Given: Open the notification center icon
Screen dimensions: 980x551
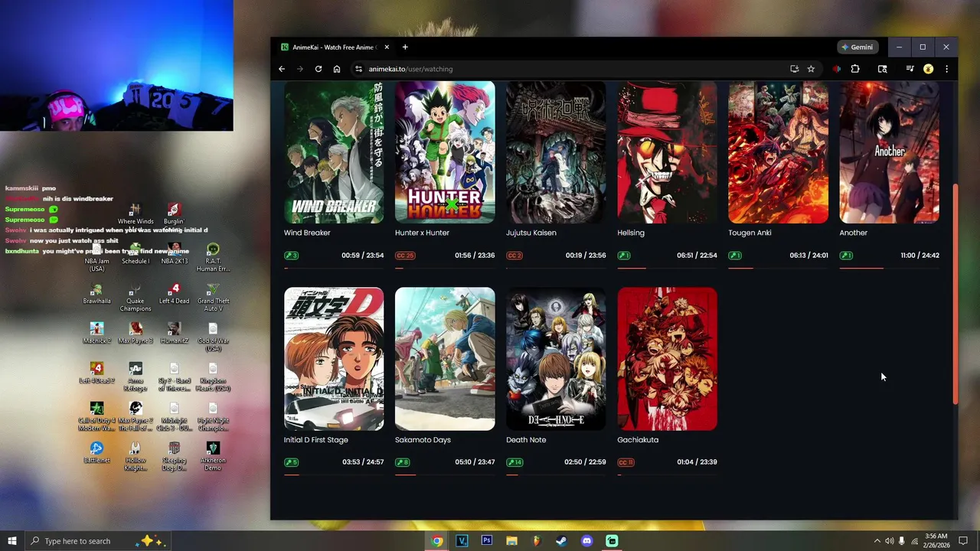Looking at the screenshot, I should tap(964, 541).
